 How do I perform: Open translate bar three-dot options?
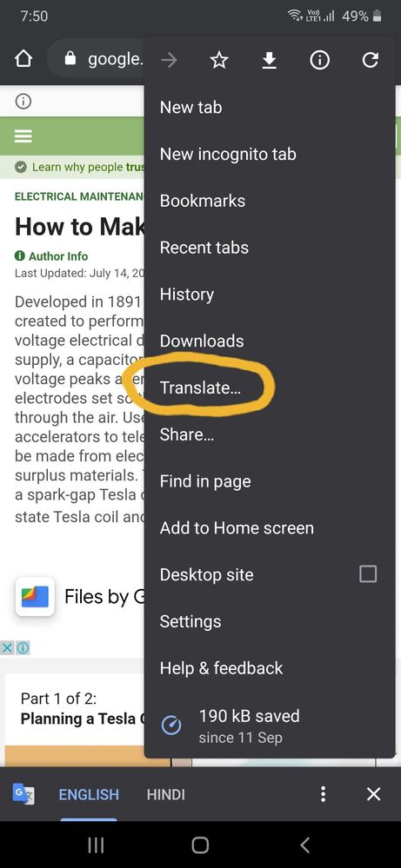[323, 794]
